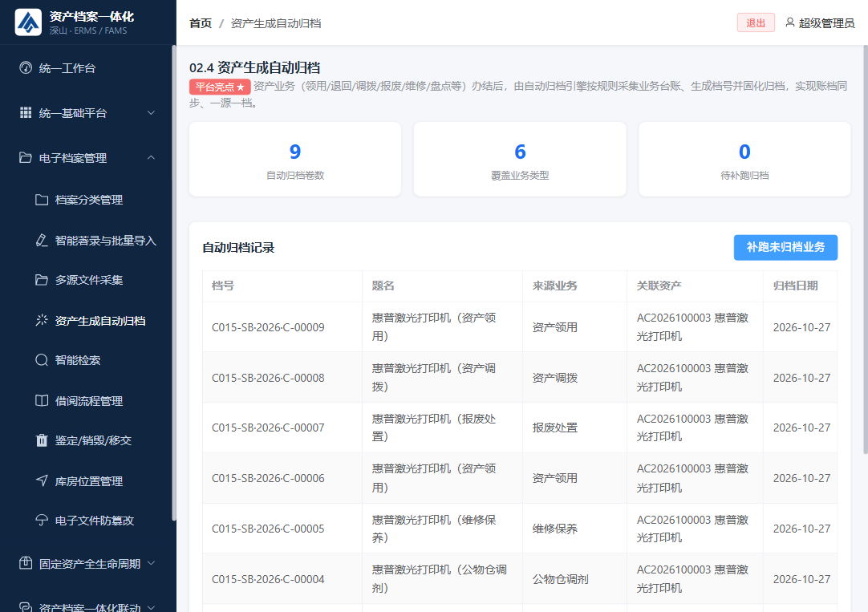Click the 电子文件防篡改 umbrella icon
Screen dimensions: 868x612
(42, 521)
